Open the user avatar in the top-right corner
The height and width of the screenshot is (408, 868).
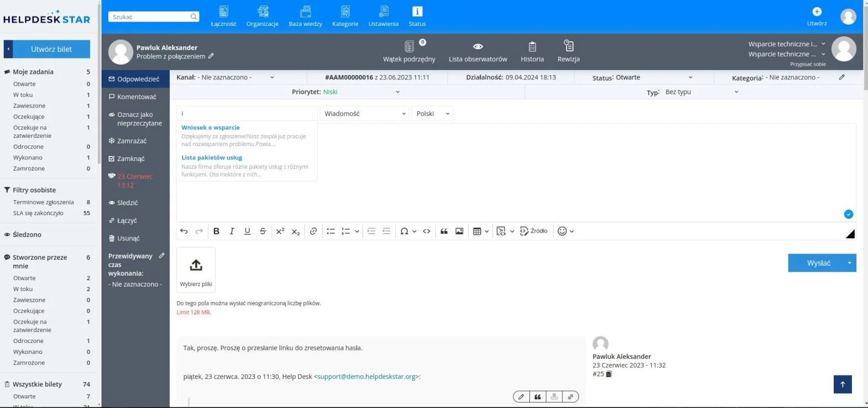[x=848, y=17]
